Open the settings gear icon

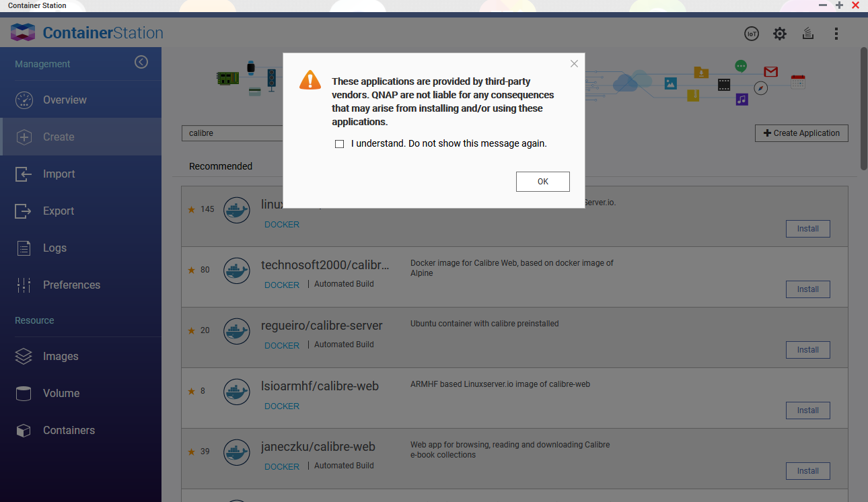[x=779, y=34]
